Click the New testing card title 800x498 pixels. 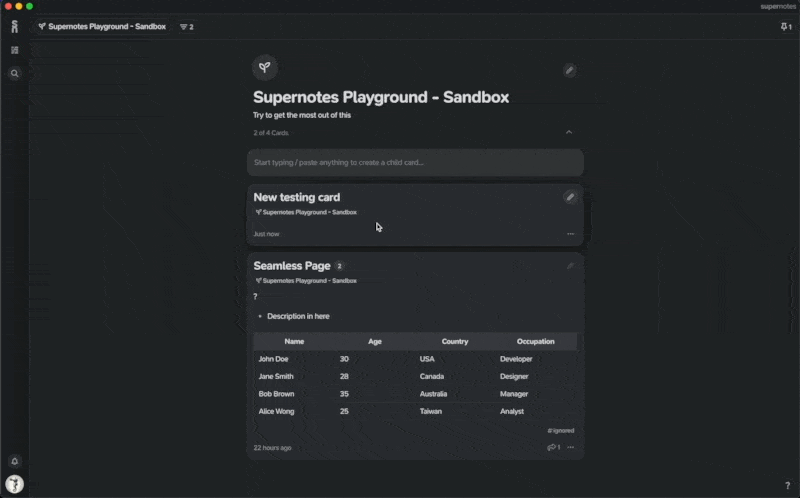point(296,197)
